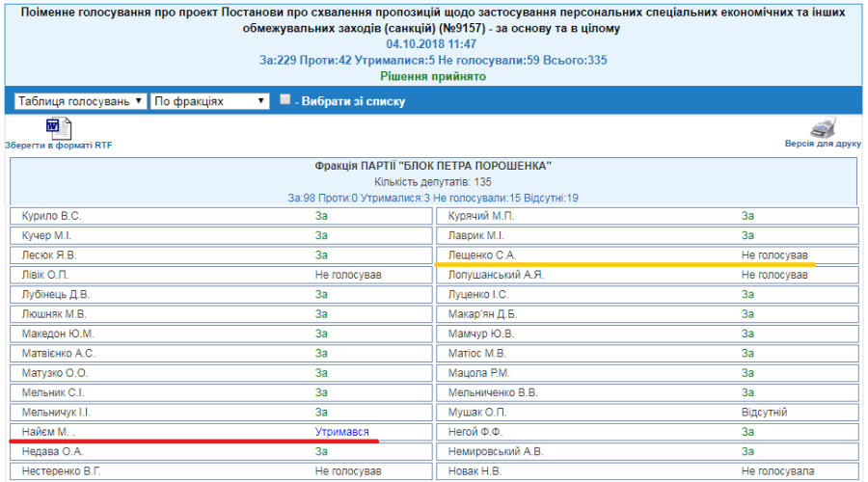Click 'Не голосував' for Лівік О.П.
This screenshot has width=868, height=482.
click(348, 275)
